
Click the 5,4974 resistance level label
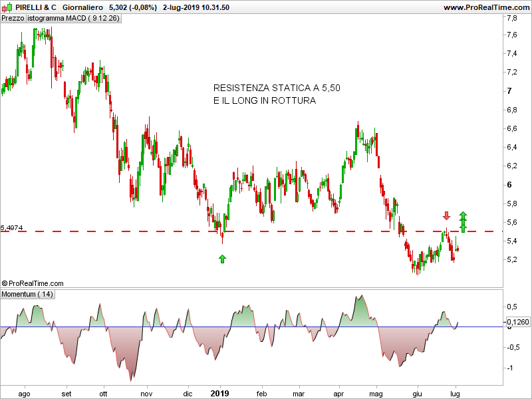pos(12,227)
